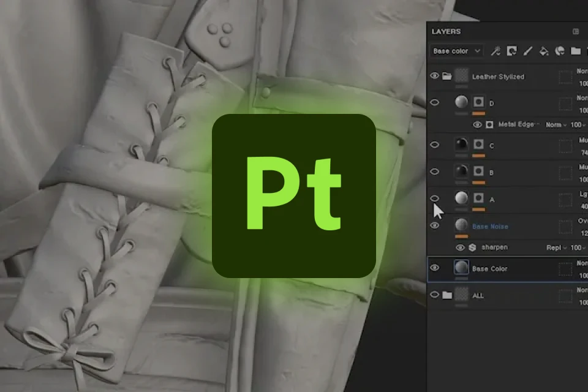The width and height of the screenshot is (588, 392).
Task: Click the dotted mask placeholder on Base Noise
Action: 565,227
